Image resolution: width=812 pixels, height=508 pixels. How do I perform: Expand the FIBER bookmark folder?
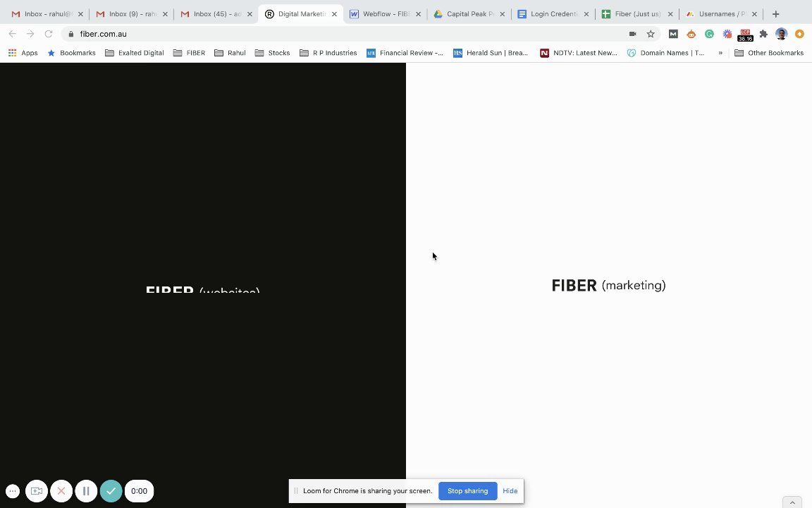(189, 53)
